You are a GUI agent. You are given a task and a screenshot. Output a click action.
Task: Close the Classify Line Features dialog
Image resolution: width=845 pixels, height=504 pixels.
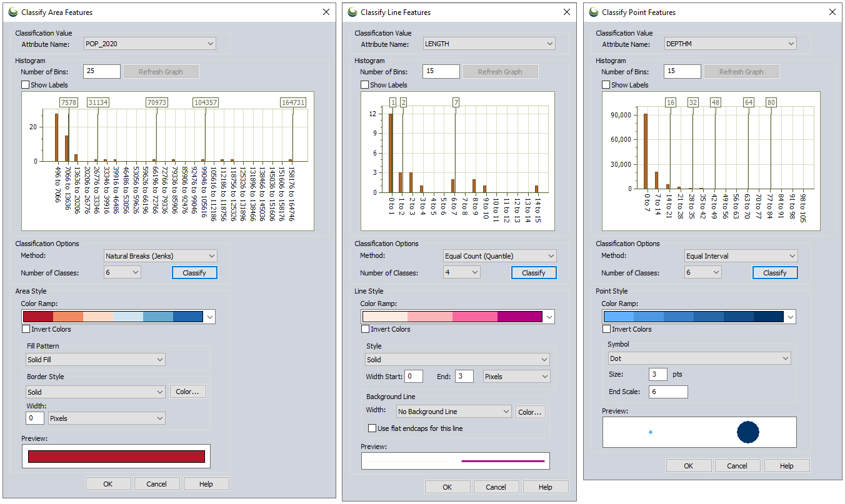(x=566, y=12)
